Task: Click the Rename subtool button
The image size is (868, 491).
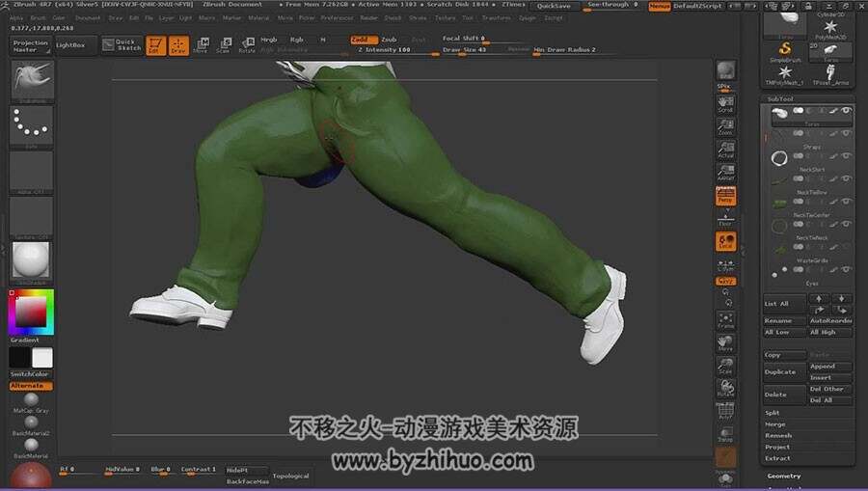Action: [x=784, y=321]
